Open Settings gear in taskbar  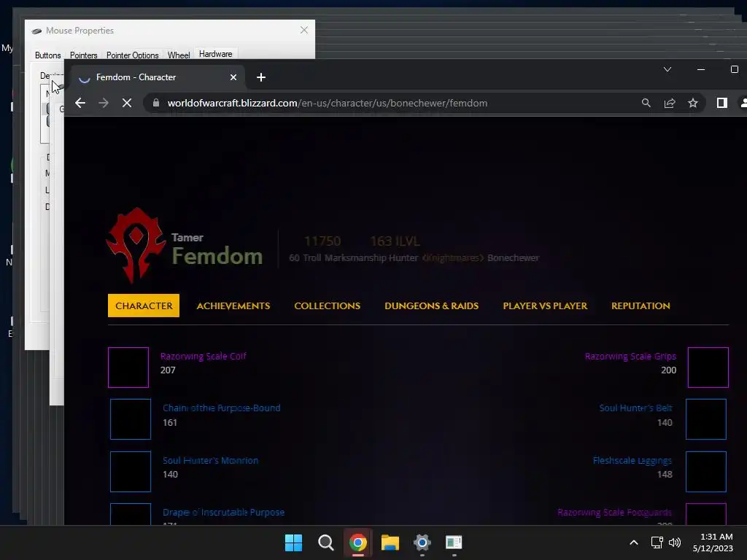click(x=422, y=542)
